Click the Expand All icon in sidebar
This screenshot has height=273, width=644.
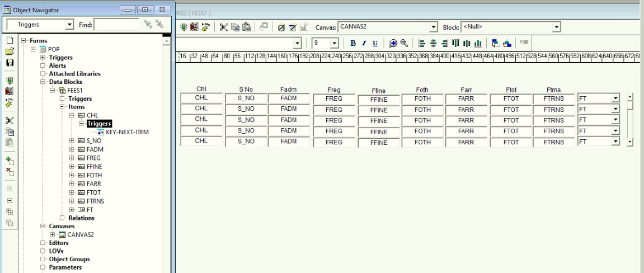10,212
